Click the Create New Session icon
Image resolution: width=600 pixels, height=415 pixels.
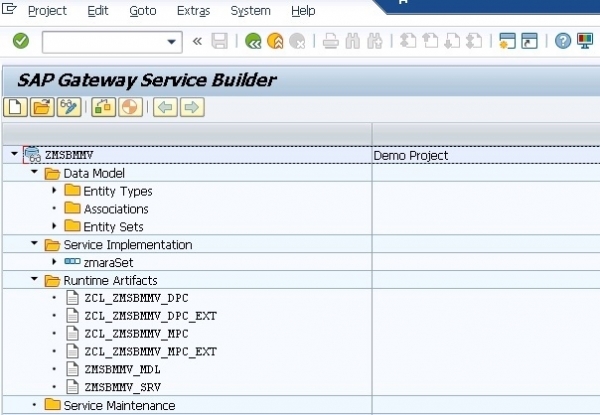pyautogui.click(x=507, y=41)
